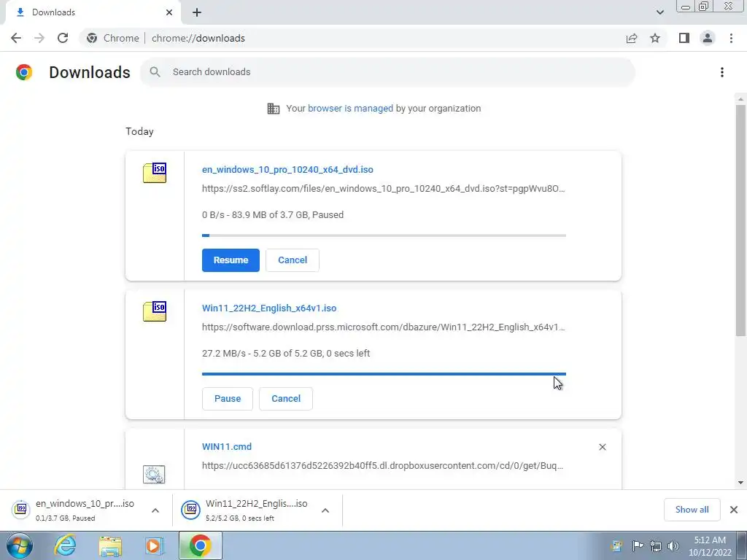
Task: Click the Win11 ISO progress bar
Action: pos(384,374)
